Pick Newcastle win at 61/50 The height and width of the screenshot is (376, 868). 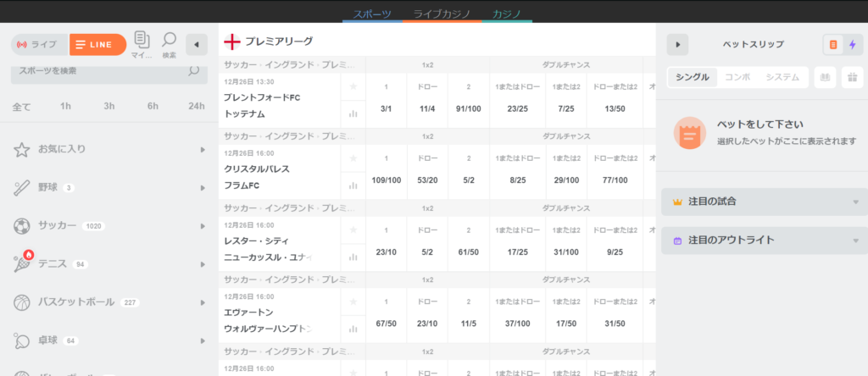[468, 252]
